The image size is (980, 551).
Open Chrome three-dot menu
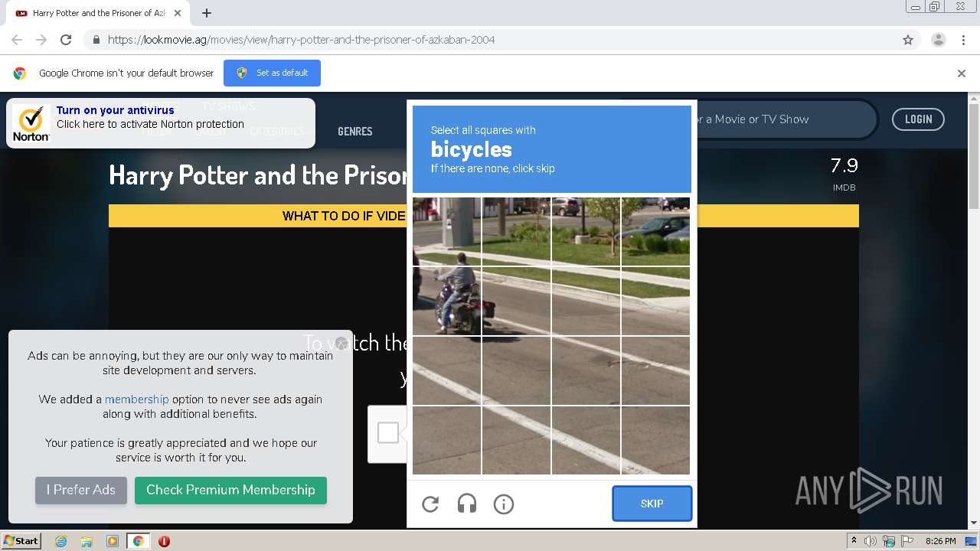tap(964, 40)
